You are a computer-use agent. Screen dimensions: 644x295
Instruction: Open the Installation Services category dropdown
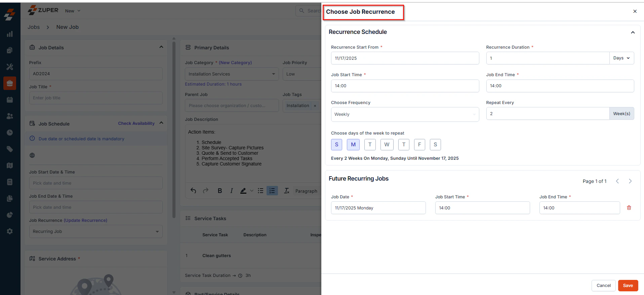pos(232,74)
